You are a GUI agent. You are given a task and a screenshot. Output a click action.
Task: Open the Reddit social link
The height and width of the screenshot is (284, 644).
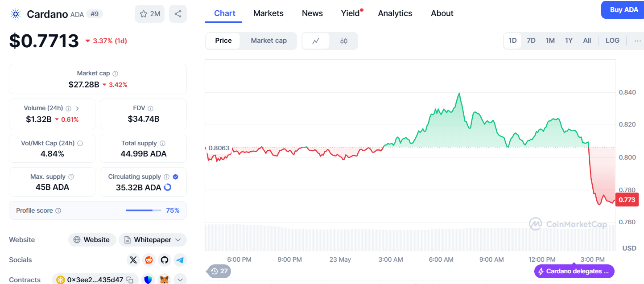[x=149, y=260]
